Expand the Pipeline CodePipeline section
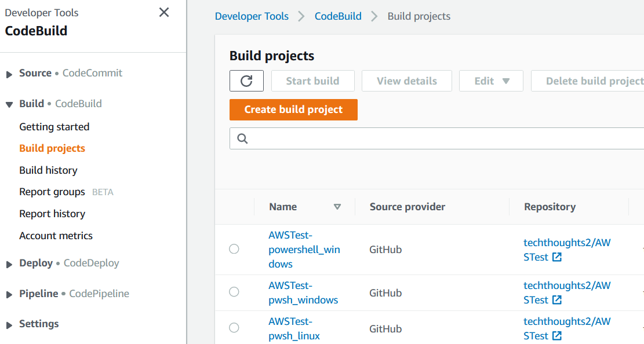Viewport: 644px width, 344px height. coord(9,295)
